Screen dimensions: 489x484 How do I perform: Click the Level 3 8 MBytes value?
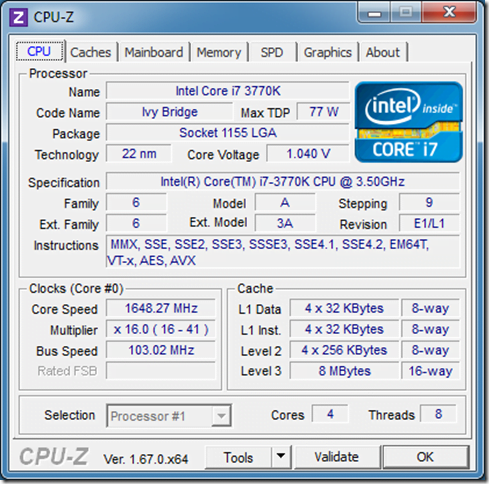(344, 371)
